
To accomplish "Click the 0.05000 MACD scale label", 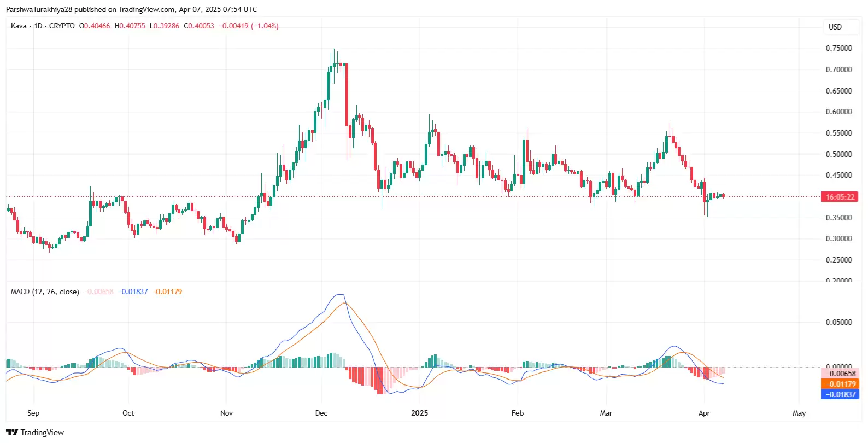I will pos(838,322).
